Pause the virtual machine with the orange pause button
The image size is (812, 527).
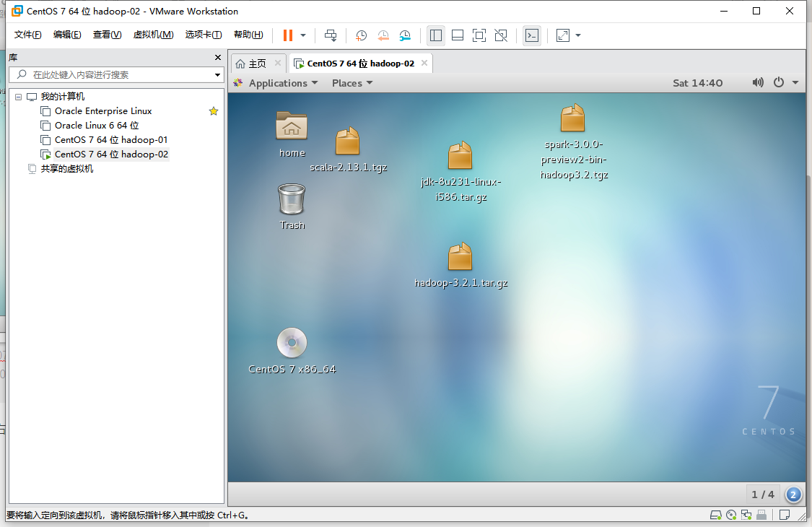click(288, 35)
